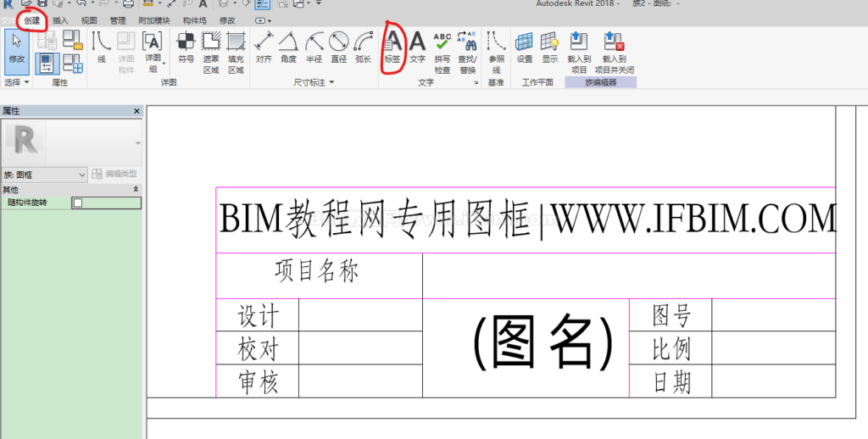Click the 对齐 aligned dimension tool
Viewport: 868px width, 439px height.
coord(264,47)
